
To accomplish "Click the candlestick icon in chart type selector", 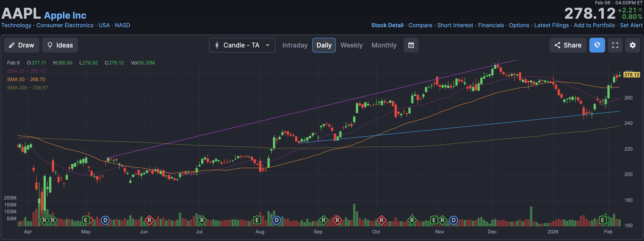I will click(x=217, y=45).
